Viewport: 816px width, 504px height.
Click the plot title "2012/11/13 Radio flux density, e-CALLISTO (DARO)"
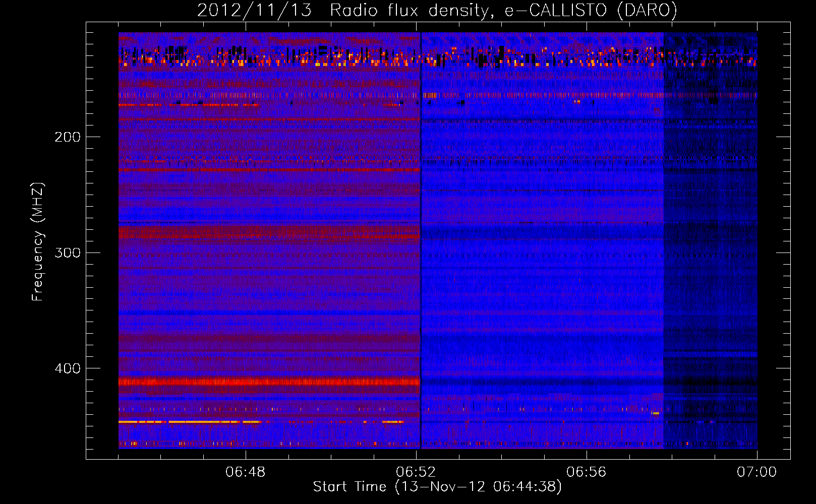[x=437, y=10]
